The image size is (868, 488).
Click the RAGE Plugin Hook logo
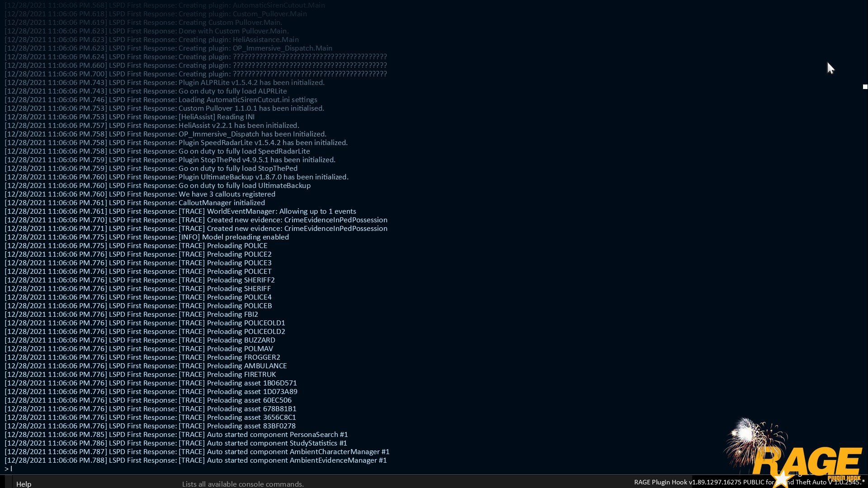807,461
